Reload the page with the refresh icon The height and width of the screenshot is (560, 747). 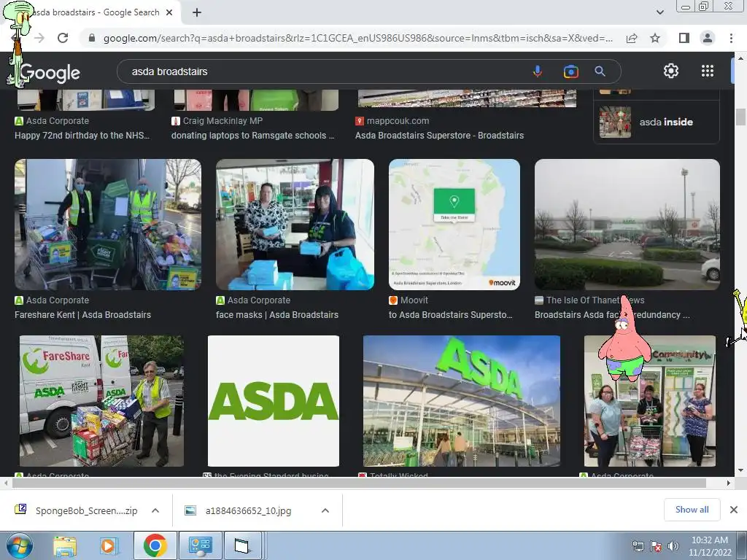[63, 38]
